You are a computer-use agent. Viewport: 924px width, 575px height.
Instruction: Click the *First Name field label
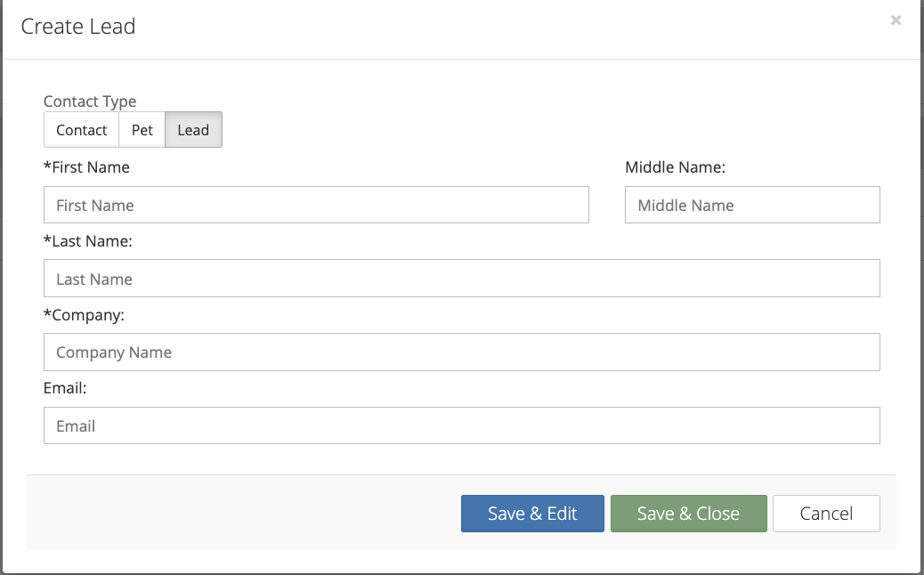tap(86, 167)
